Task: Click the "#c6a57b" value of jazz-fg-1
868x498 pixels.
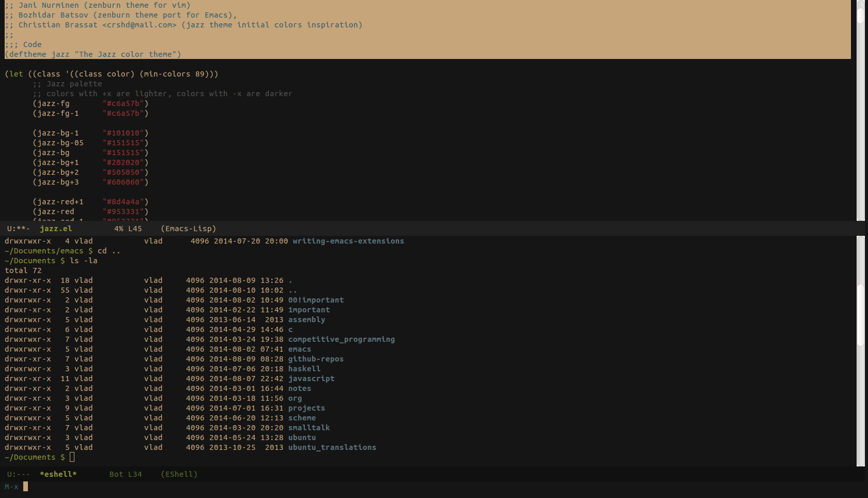Action: 123,113
